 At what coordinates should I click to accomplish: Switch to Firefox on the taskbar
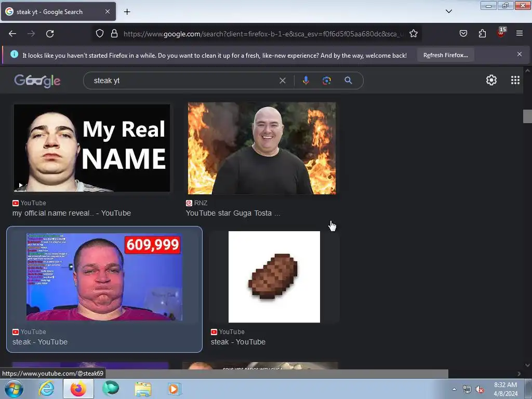point(78,389)
